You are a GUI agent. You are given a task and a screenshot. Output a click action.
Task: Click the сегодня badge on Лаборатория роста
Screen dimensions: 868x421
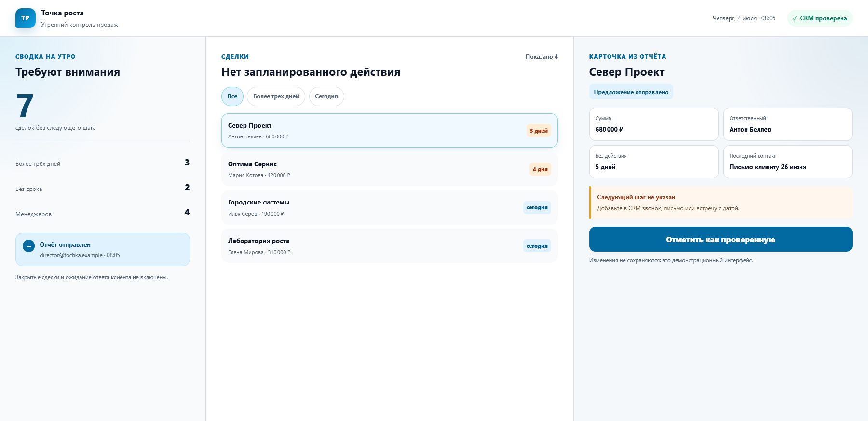(537, 246)
